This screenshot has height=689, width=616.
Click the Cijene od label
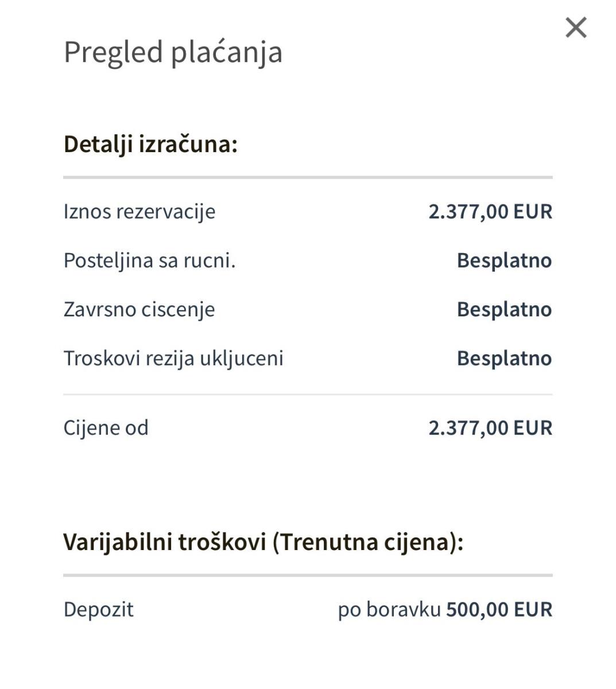[106, 428]
